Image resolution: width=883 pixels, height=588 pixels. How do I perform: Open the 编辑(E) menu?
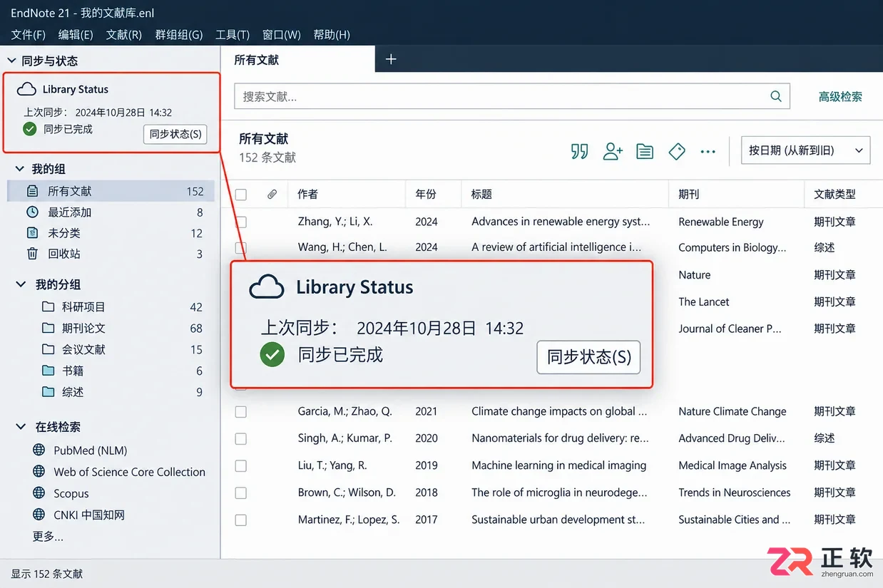coord(76,34)
